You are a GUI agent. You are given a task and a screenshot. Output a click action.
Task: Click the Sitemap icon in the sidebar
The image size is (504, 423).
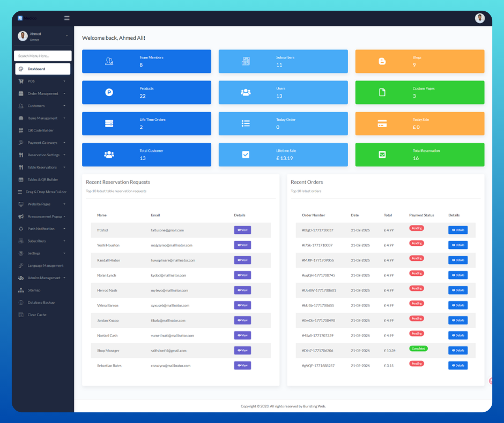point(21,290)
